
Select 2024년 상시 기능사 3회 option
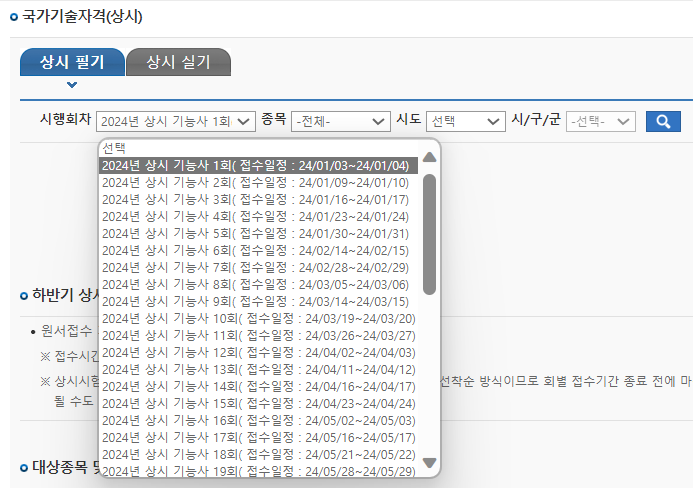click(x=259, y=200)
